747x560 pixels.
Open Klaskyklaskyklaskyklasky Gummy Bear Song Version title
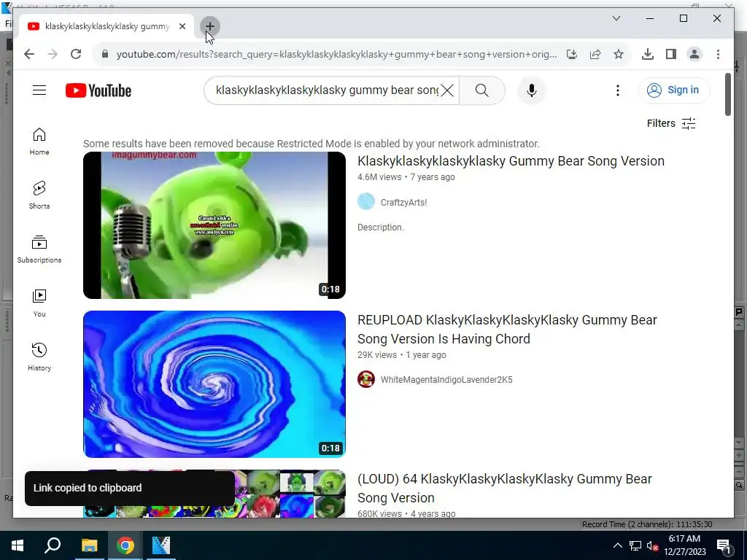point(511,161)
